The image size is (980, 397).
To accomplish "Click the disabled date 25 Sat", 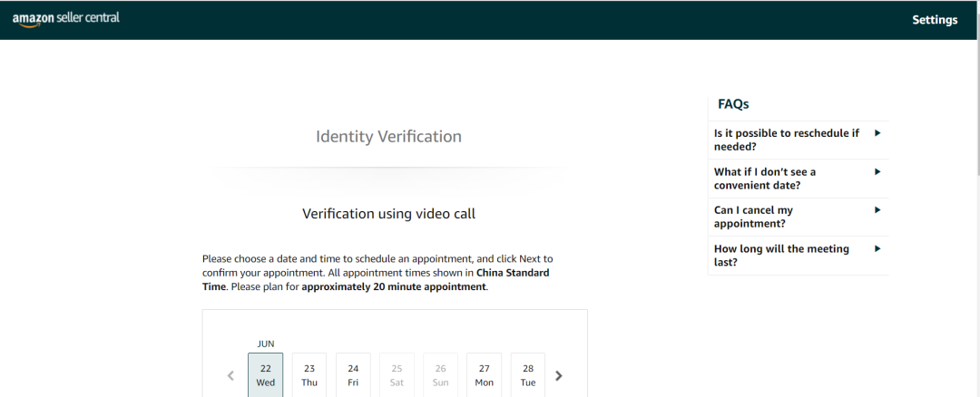I will pyautogui.click(x=397, y=375).
